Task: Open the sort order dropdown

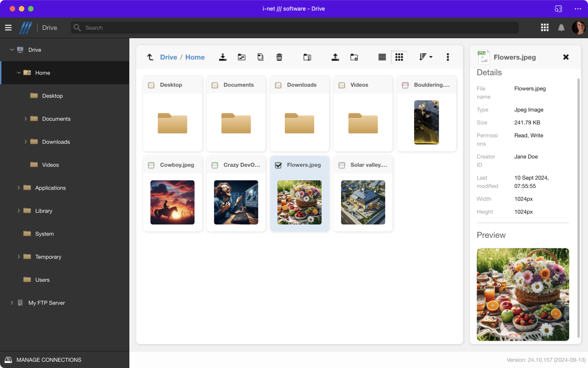Action: tap(426, 57)
